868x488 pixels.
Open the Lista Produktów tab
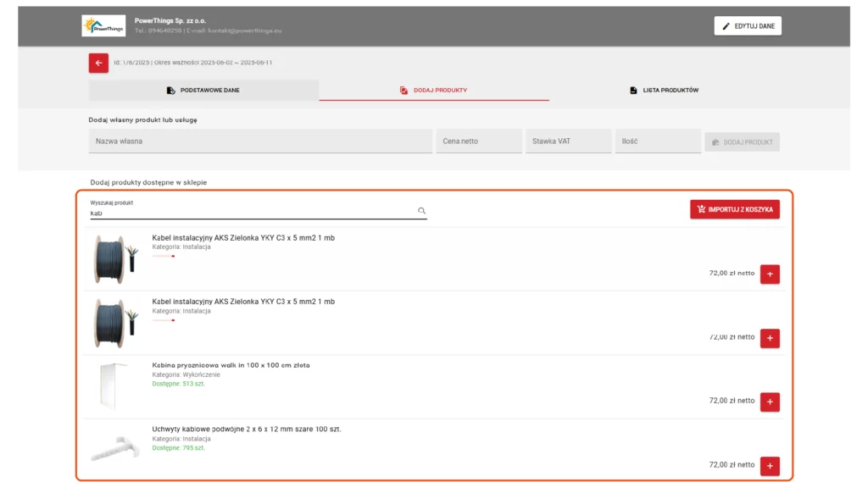click(664, 90)
